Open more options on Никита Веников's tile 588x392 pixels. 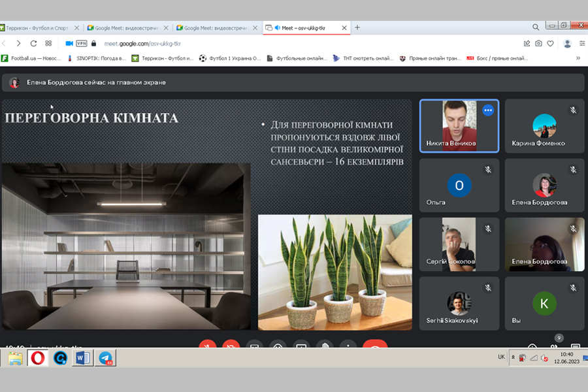[487, 110]
